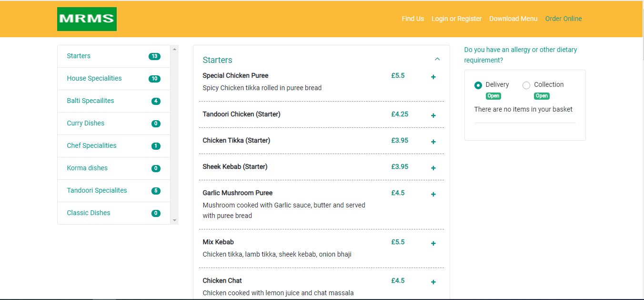Open the Find Us page

413,19
